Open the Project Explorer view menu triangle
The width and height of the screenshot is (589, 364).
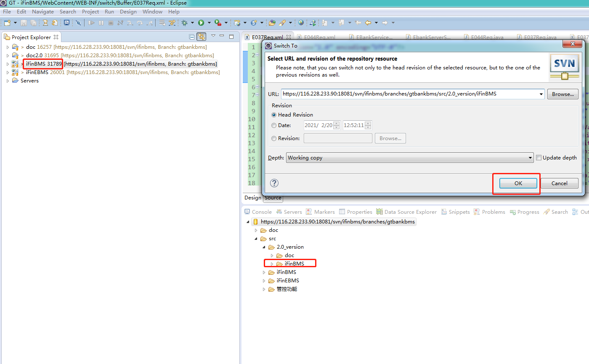click(x=213, y=36)
